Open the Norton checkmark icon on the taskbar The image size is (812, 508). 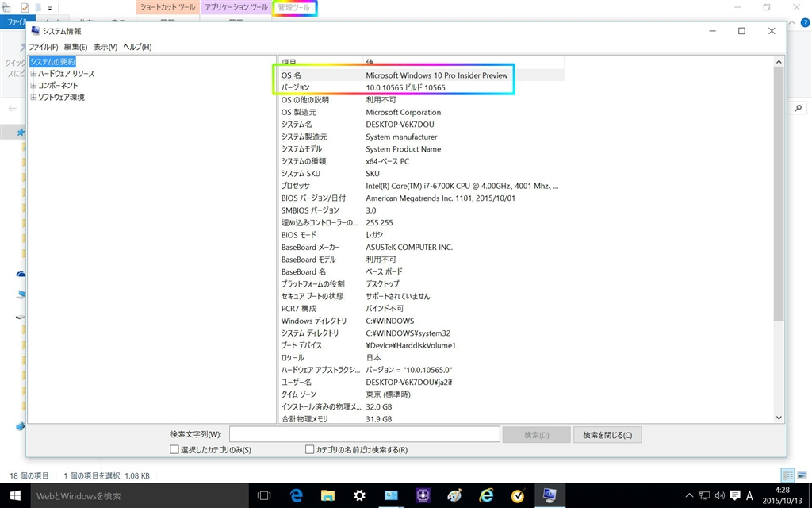(518, 495)
